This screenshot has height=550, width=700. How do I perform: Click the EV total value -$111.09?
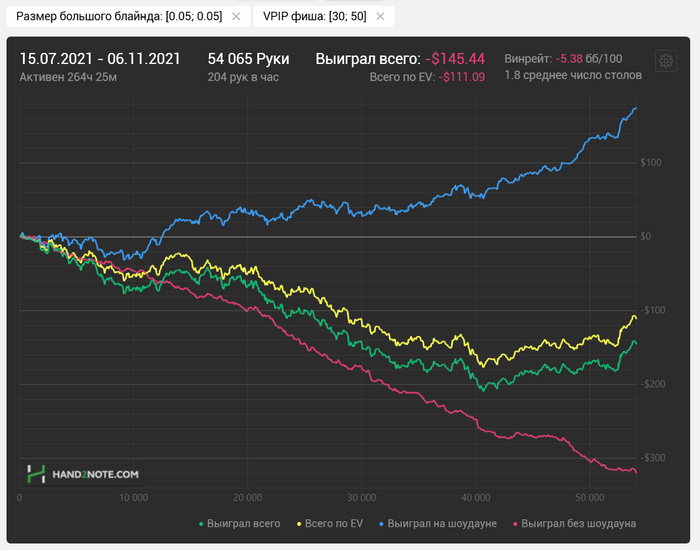(x=462, y=77)
